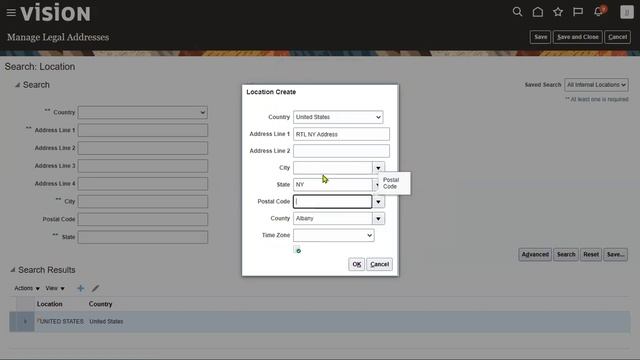This screenshot has height=360, width=640.
Task: Click the Search button
Action: (x=566, y=254)
